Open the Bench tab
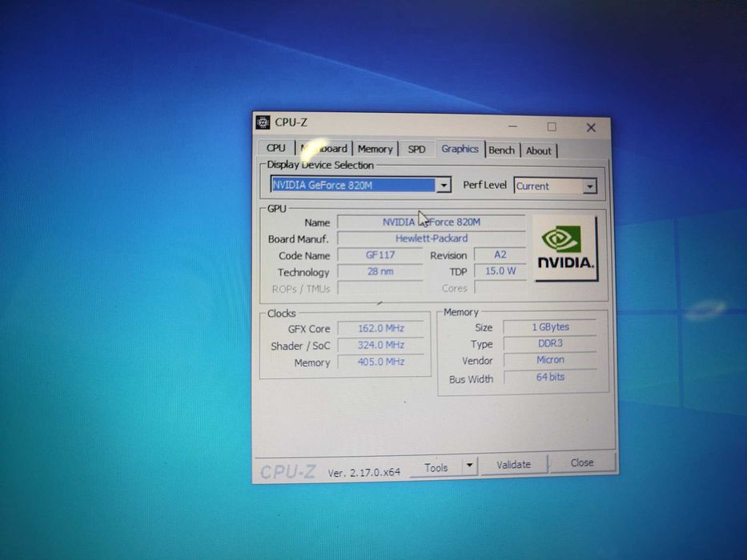747x560 pixels. (502, 150)
